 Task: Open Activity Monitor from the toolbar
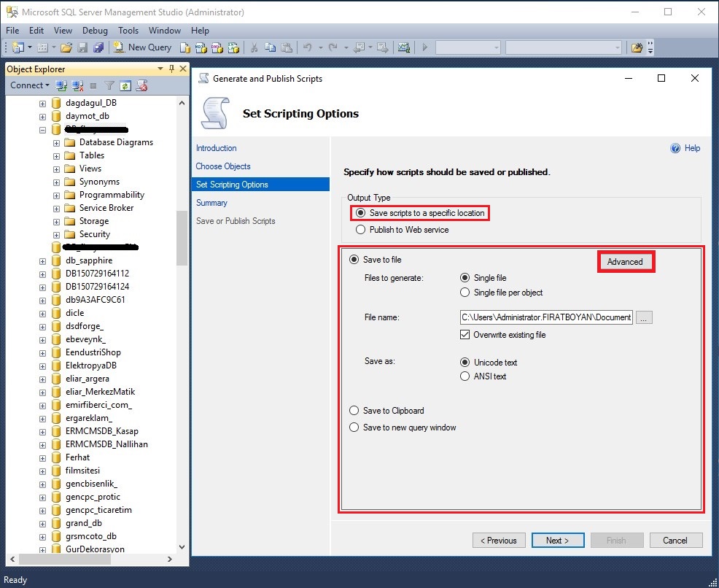(x=403, y=47)
